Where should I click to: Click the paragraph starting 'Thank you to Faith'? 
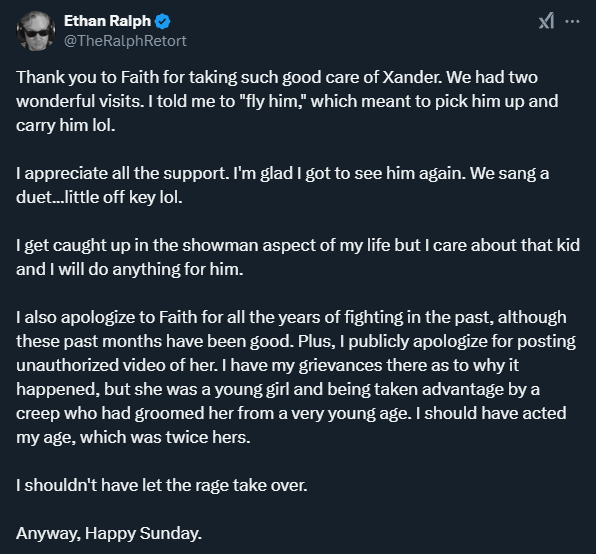tap(287, 101)
